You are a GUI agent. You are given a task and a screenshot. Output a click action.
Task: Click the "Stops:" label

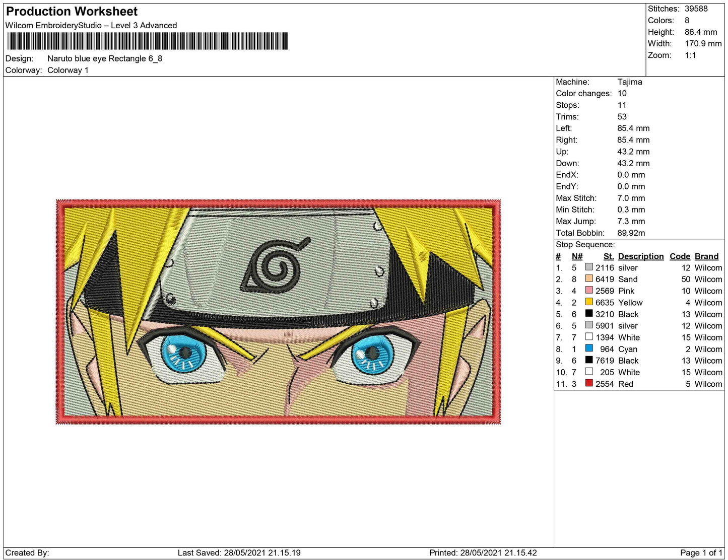(568, 105)
